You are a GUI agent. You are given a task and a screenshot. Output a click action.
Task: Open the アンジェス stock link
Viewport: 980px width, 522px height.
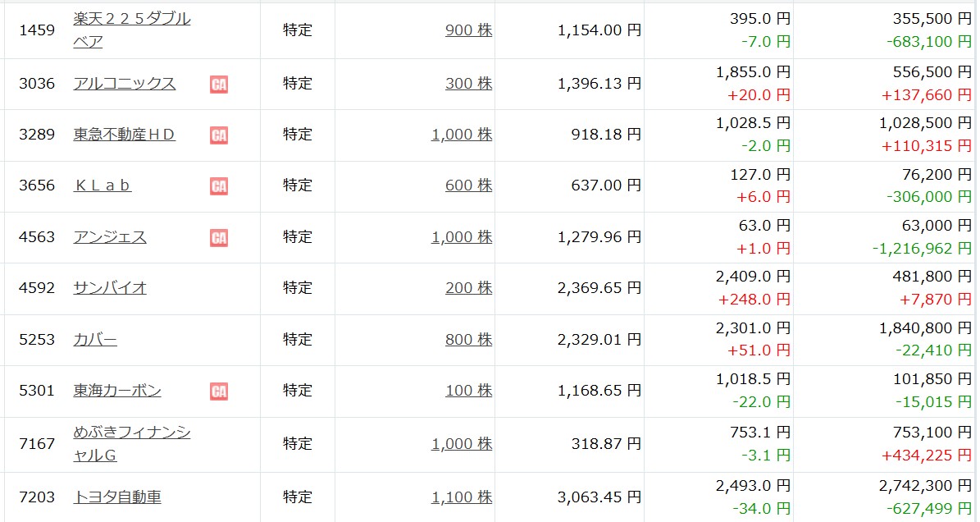(110, 237)
